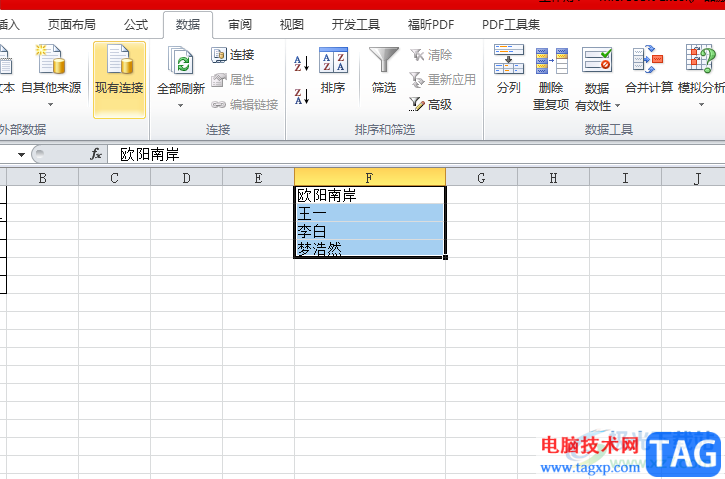Switch to the Page Layout (页面布局) tab
The width and height of the screenshot is (725, 479).
pyautogui.click(x=72, y=25)
